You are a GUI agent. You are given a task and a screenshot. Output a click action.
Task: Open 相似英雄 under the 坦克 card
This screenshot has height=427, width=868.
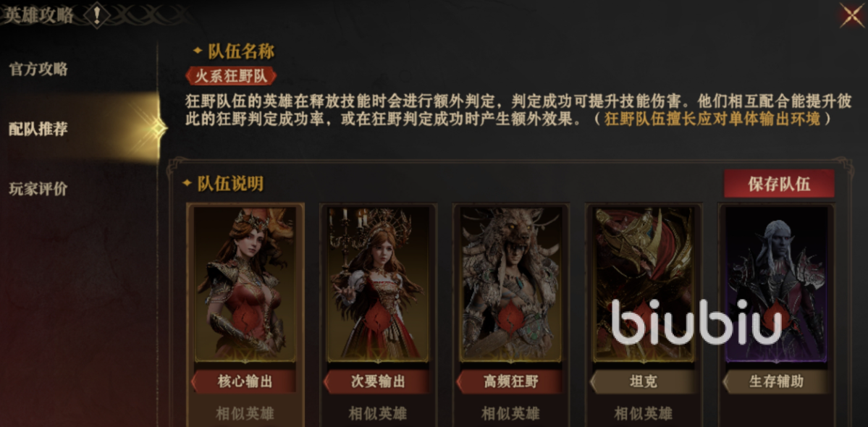point(644,413)
